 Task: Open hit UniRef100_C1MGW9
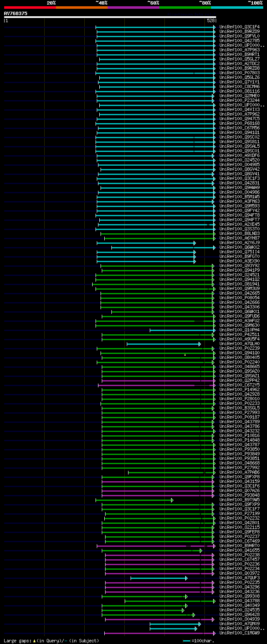click(x=239, y=633)
